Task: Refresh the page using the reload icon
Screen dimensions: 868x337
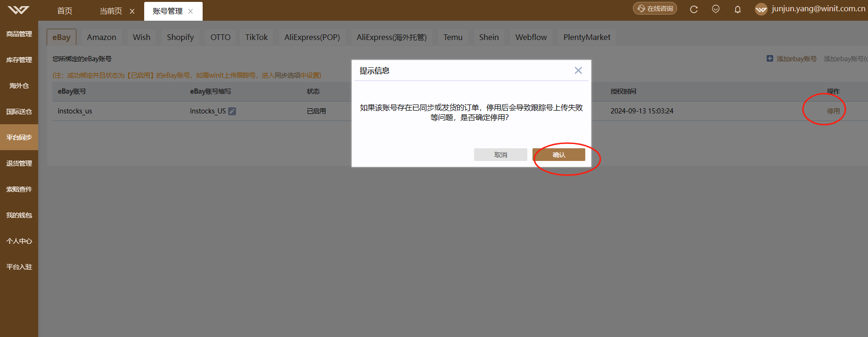Action: (x=694, y=9)
